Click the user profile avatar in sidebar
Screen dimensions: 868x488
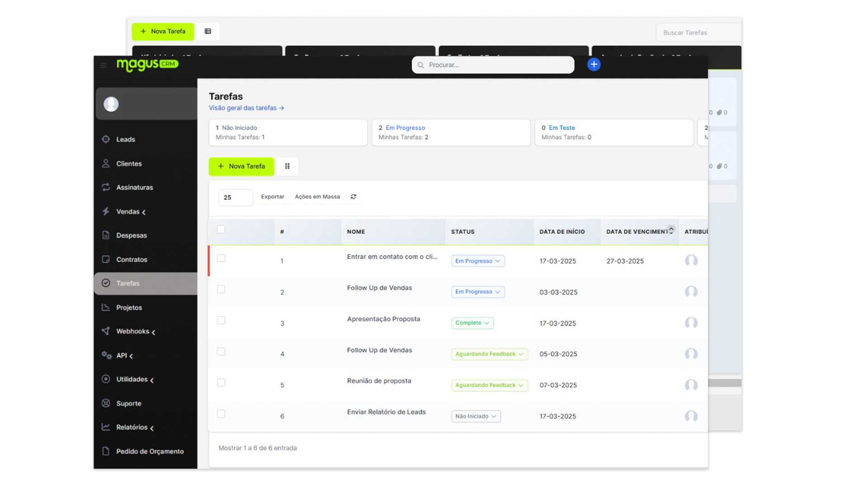point(111,104)
